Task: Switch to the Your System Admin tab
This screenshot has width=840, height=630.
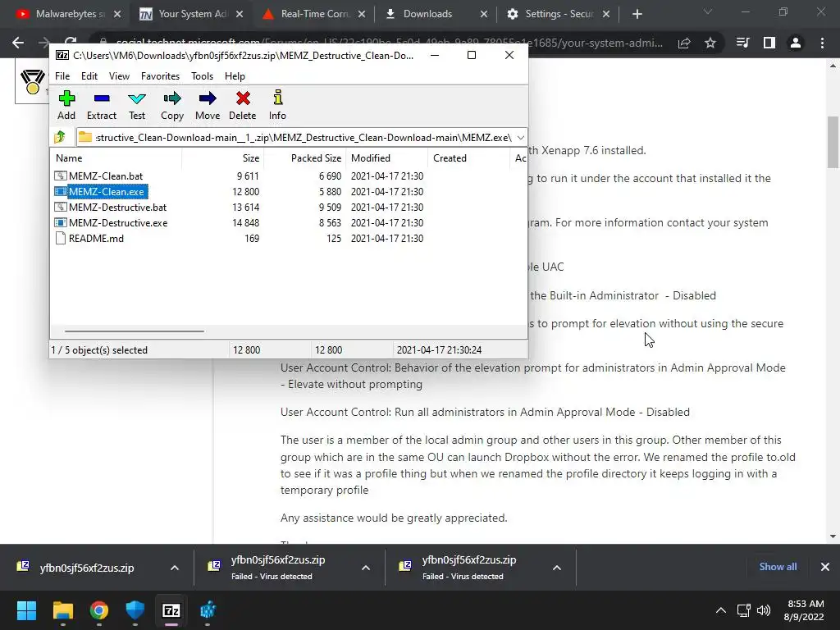Action: [x=190, y=14]
